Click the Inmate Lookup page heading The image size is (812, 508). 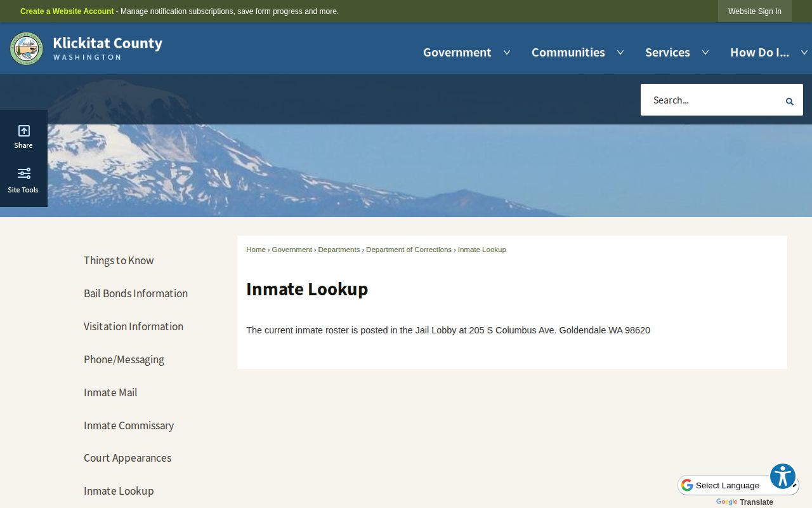[307, 289]
